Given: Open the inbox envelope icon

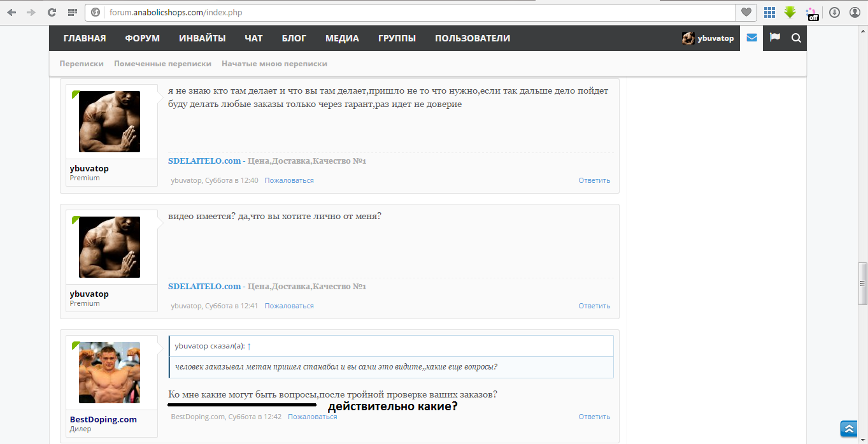Looking at the screenshot, I should [751, 38].
